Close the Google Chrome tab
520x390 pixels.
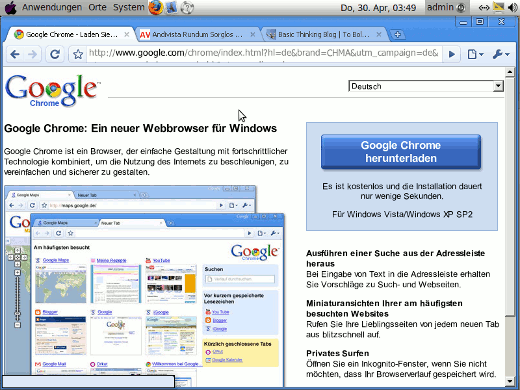point(127,34)
